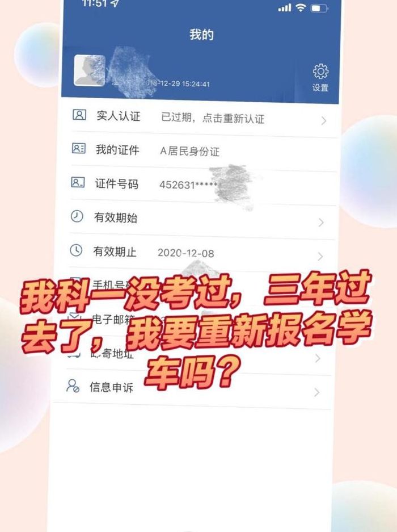This screenshot has height=532, width=397.
Task: Tap the 实人认证 person icon
Action: tap(79, 115)
